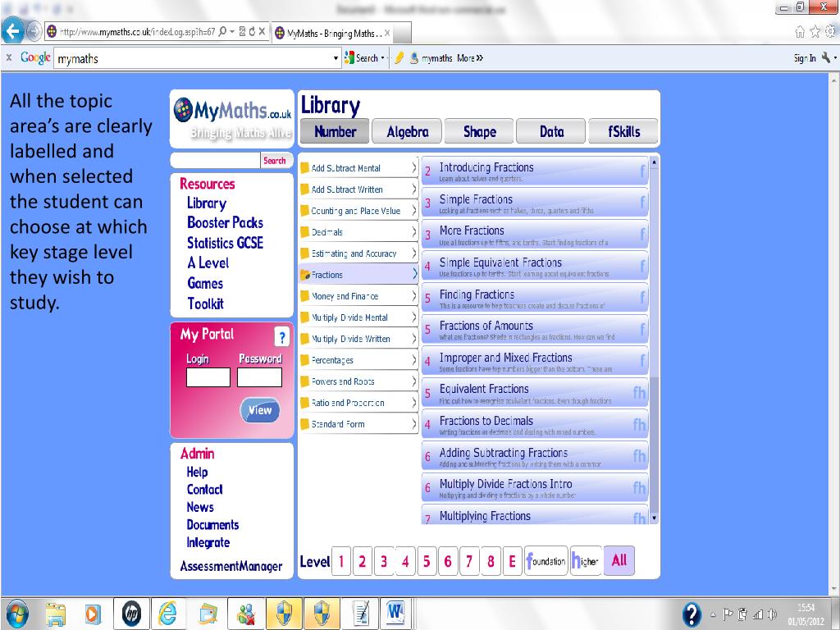Click the My Portal Login field
Image resolution: width=840 pixels, height=630 pixels.
[208, 377]
